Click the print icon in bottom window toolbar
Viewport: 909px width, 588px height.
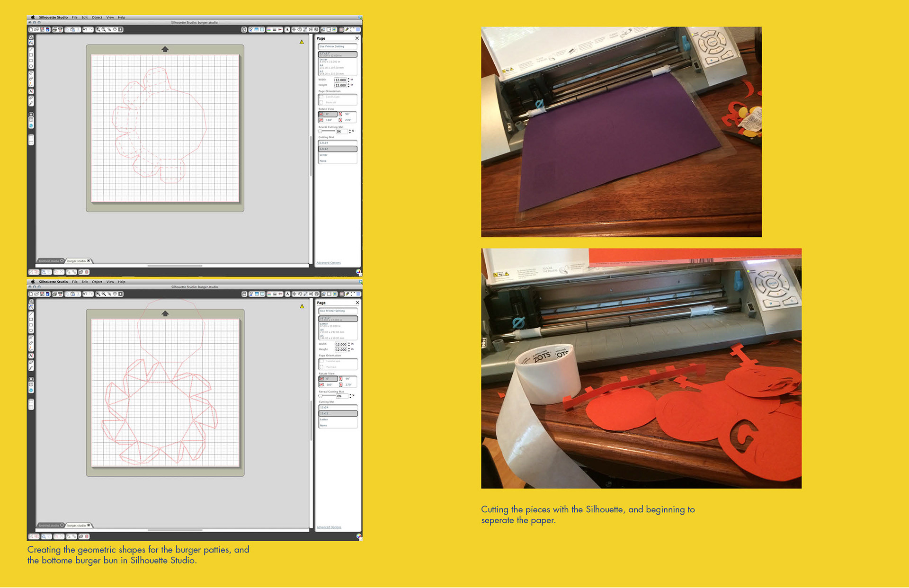coord(55,294)
